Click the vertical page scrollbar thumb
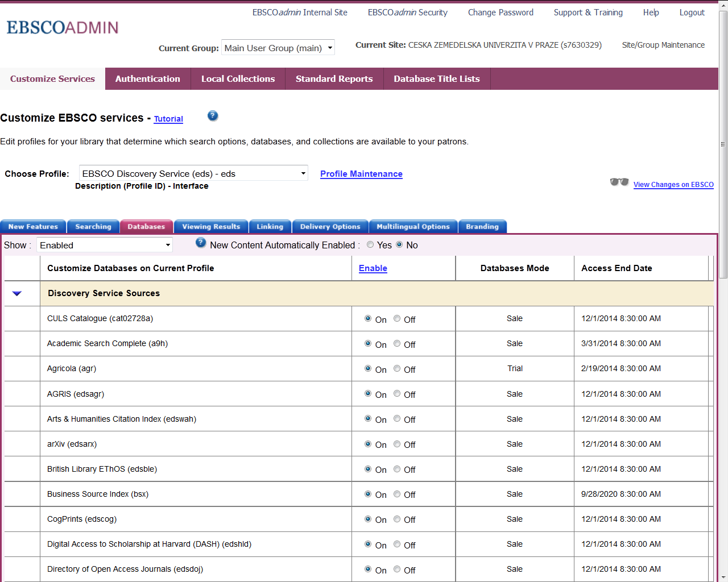Viewport: 728px width, 582px height. coord(723,144)
